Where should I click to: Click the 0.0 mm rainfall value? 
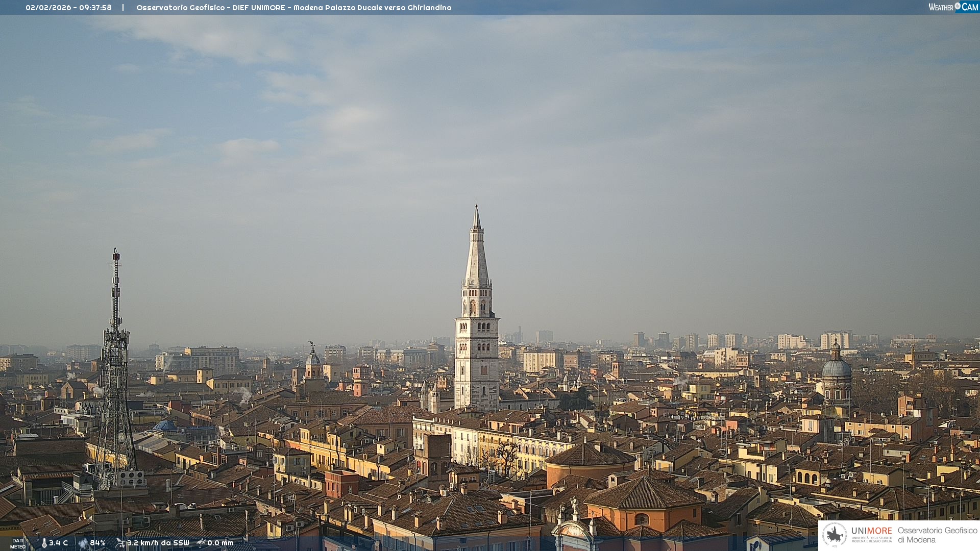220,543
